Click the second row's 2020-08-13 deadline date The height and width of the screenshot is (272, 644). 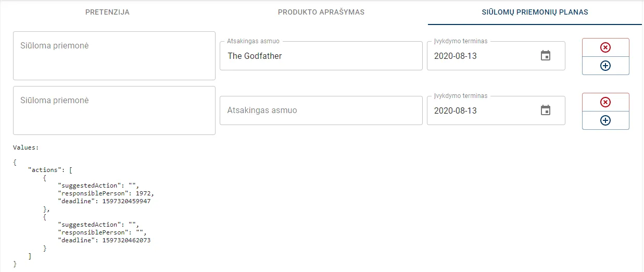pyautogui.click(x=456, y=110)
